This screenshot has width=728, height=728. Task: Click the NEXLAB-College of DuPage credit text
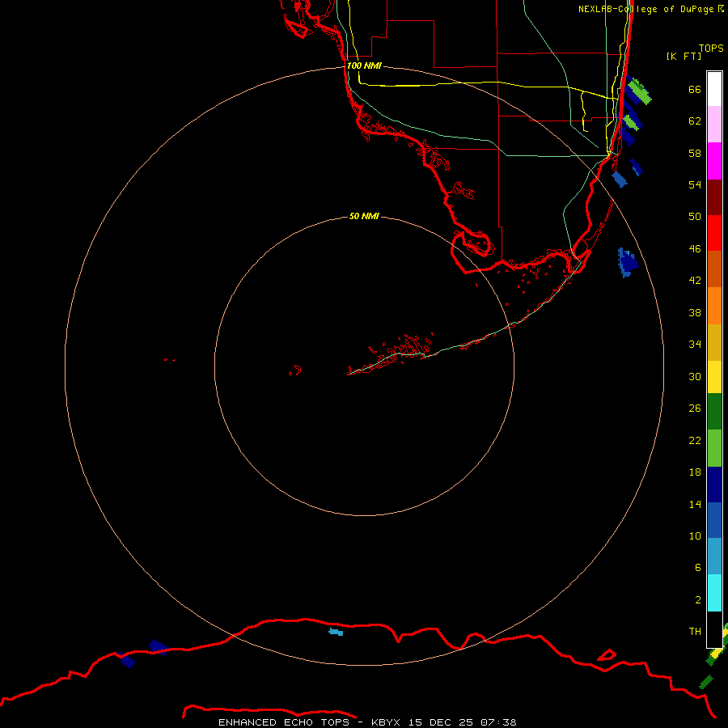click(x=651, y=9)
